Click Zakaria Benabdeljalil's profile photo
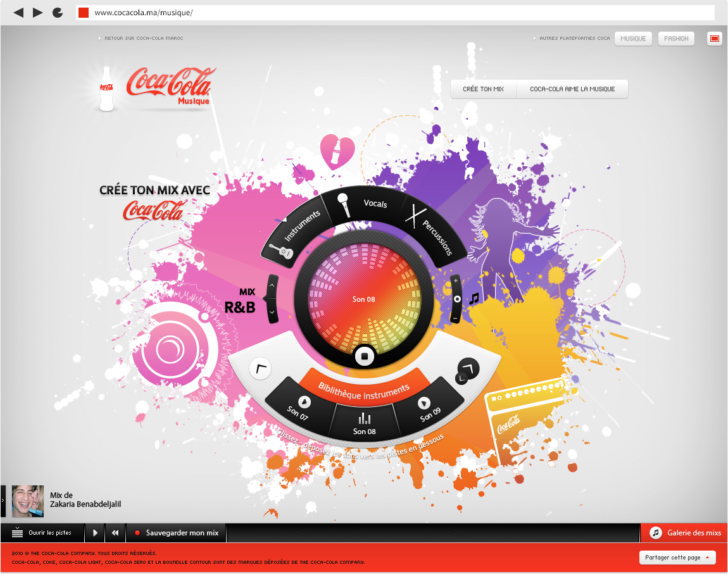 (x=27, y=501)
